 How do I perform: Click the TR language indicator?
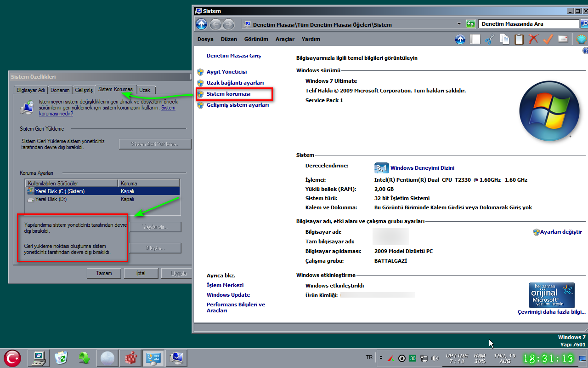tap(369, 357)
